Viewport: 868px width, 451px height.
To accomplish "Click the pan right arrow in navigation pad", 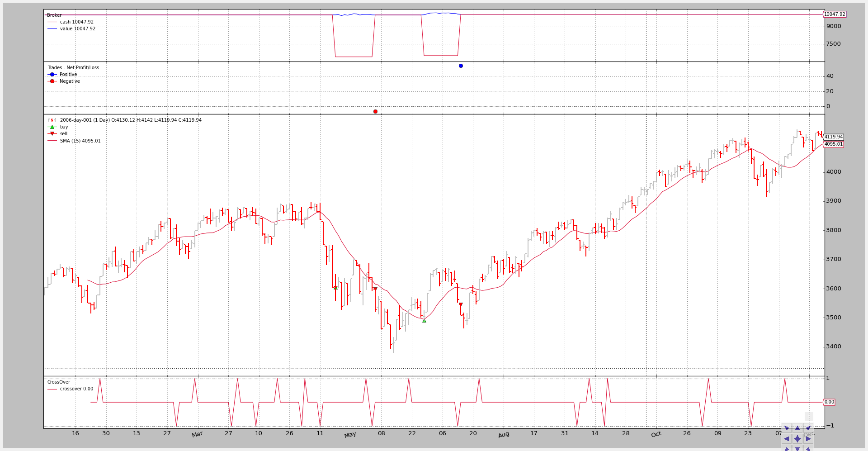I will click(x=808, y=439).
